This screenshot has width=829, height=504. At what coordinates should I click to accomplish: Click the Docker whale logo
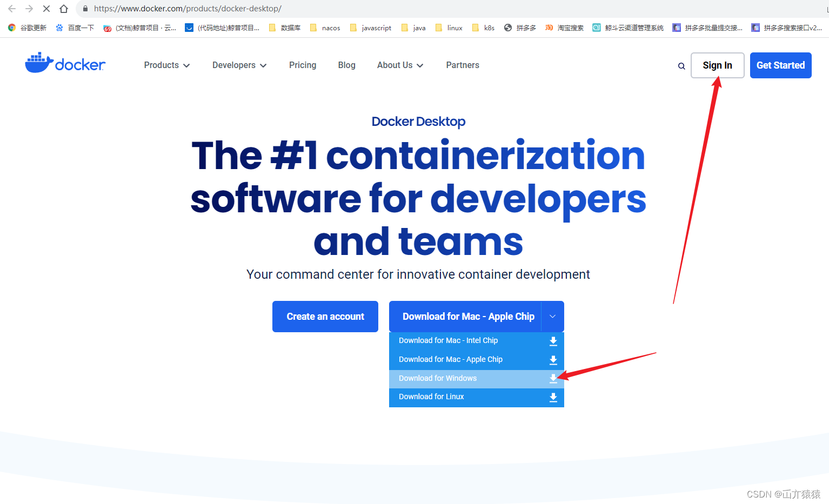[65, 64]
